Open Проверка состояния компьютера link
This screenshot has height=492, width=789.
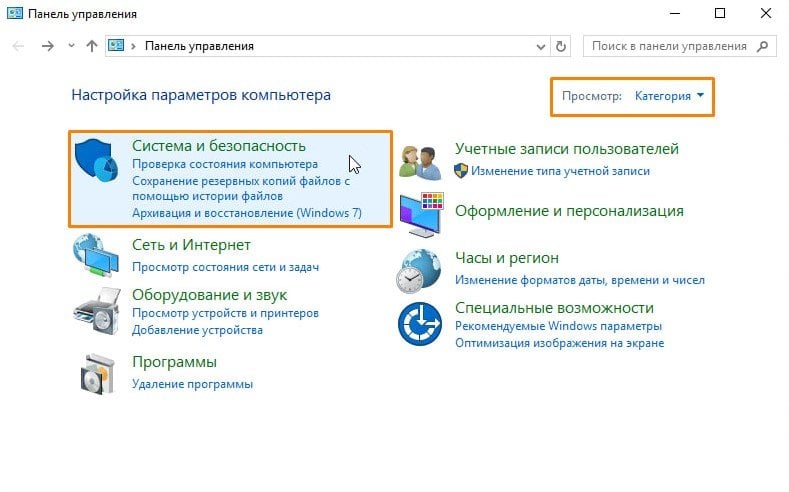(x=225, y=164)
